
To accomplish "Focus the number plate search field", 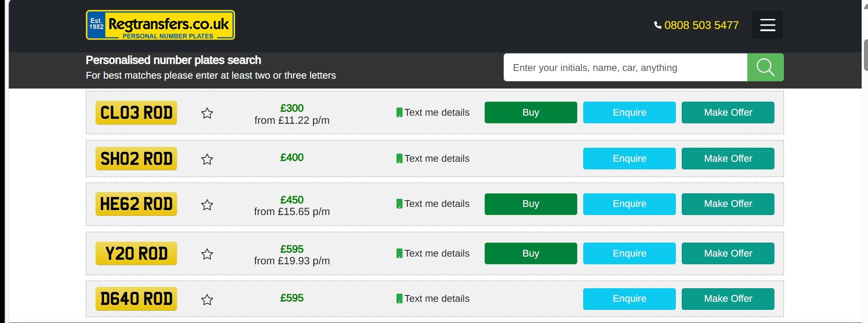I will click(x=625, y=67).
